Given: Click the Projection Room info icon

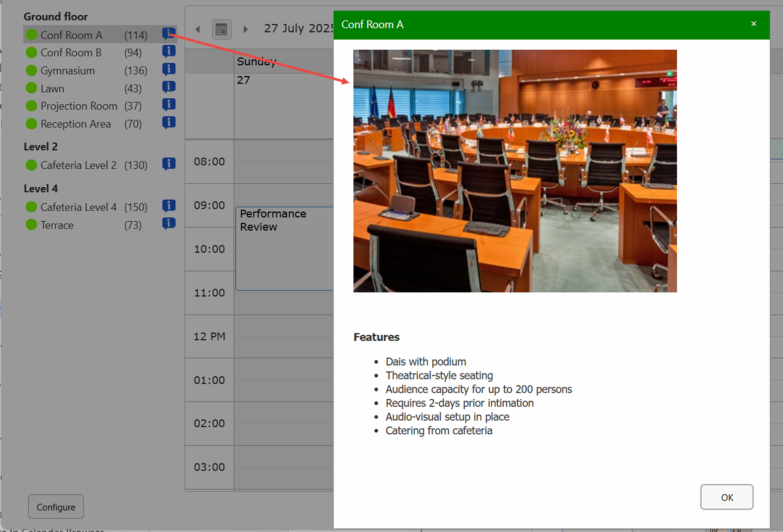Looking at the screenshot, I should [169, 104].
